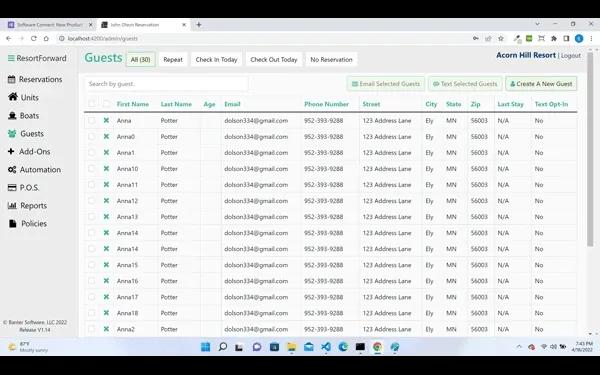Click the Search by guest field
This screenshot has width=600, height=375.
click(x=166, y=84)
